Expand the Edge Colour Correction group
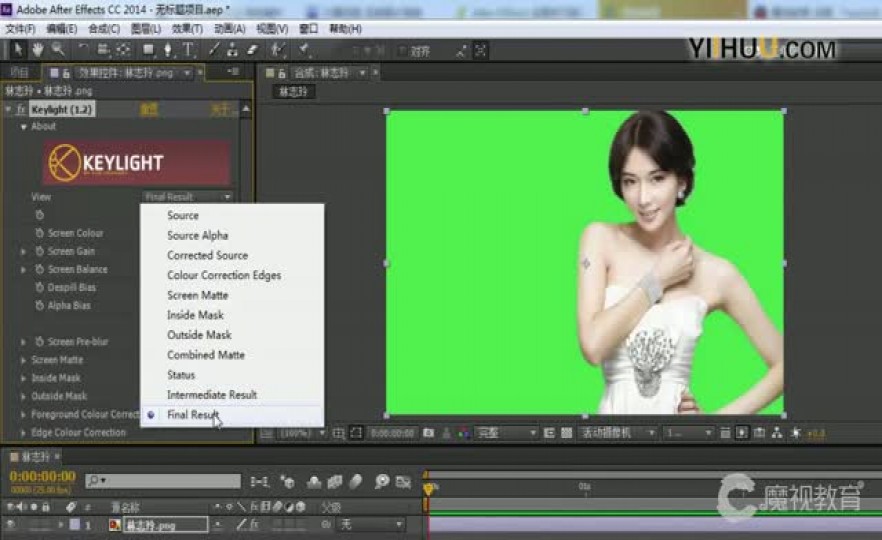This screenshot has width=882, height=540. 23,433
